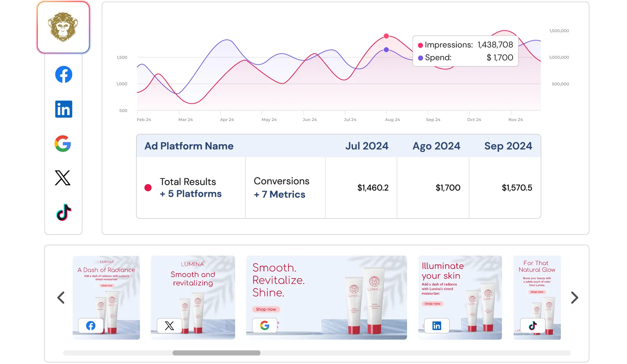Click 'Shop now' on the Google banner ad
This screenshot has height=364, width=627.
(x=266, y=309)
